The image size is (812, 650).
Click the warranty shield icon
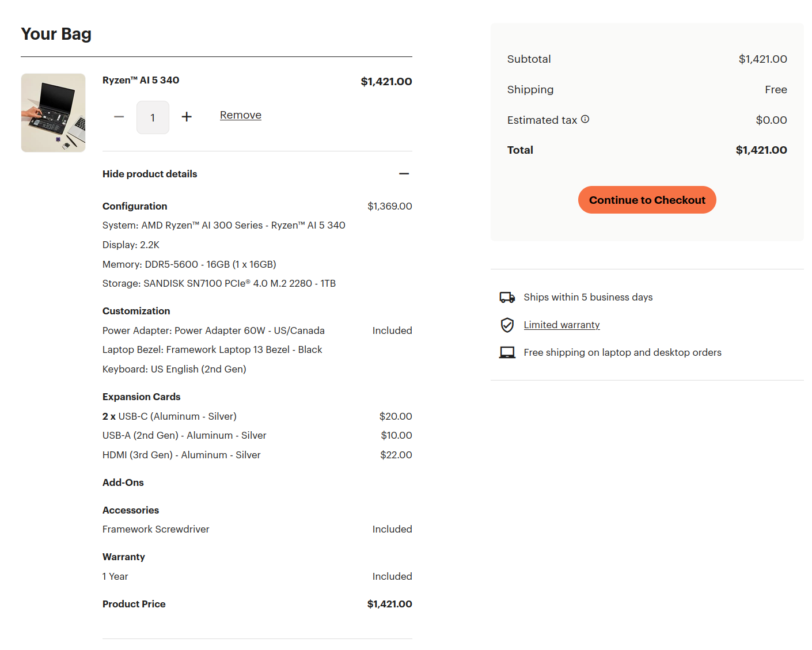[x=507, y=325]
